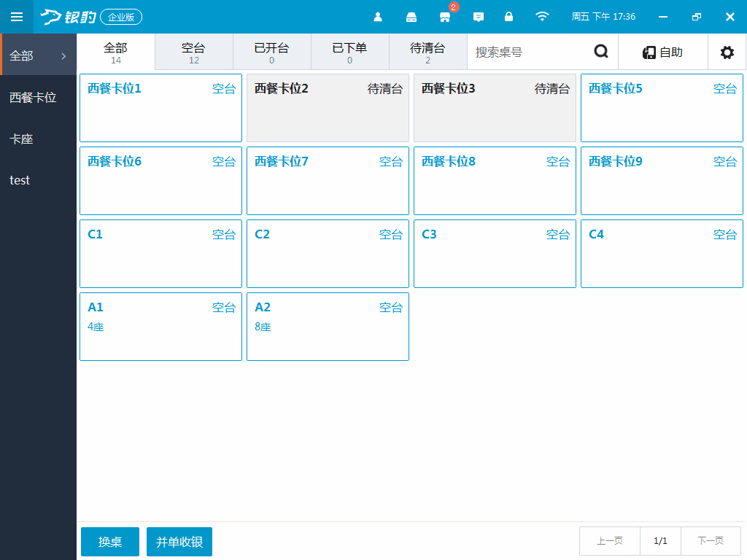The image size is (747, 560).
Task: Open table 西餐卡位5
Action: tap(662, 108)
